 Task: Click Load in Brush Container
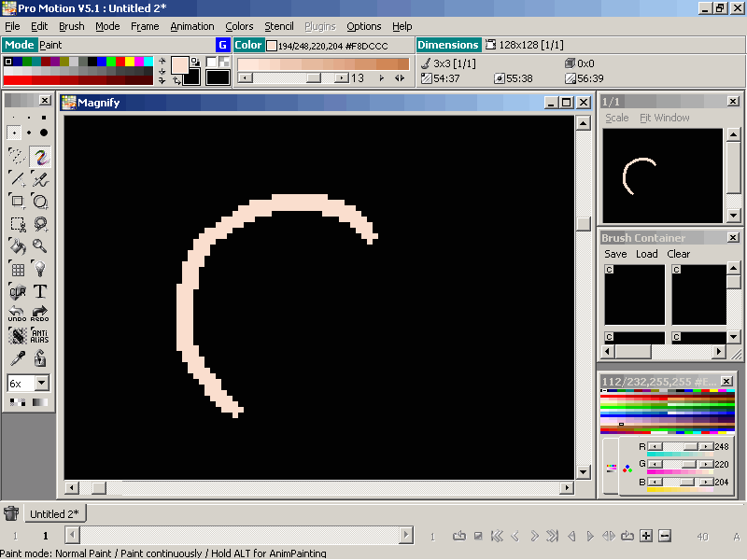pyautogui.click(x=646, y=254)
